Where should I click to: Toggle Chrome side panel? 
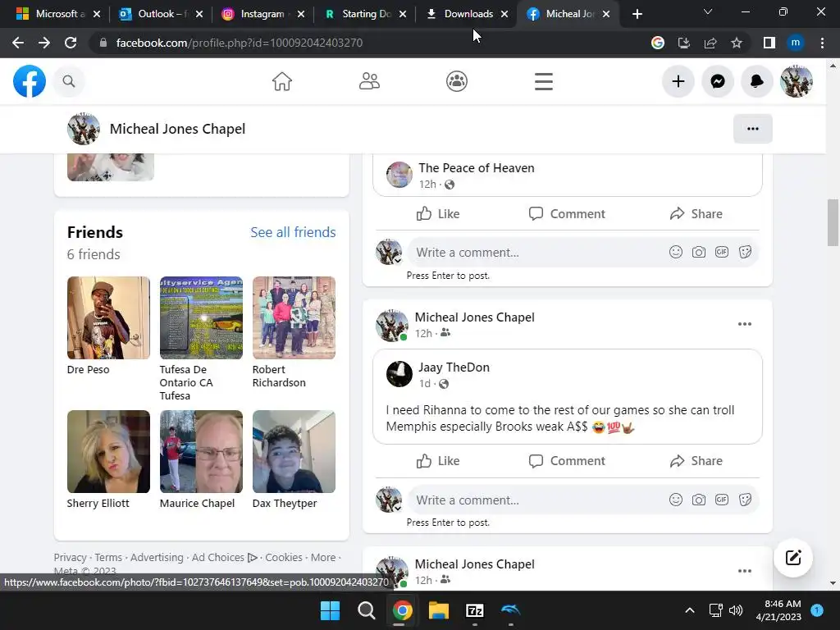point(769,43)
